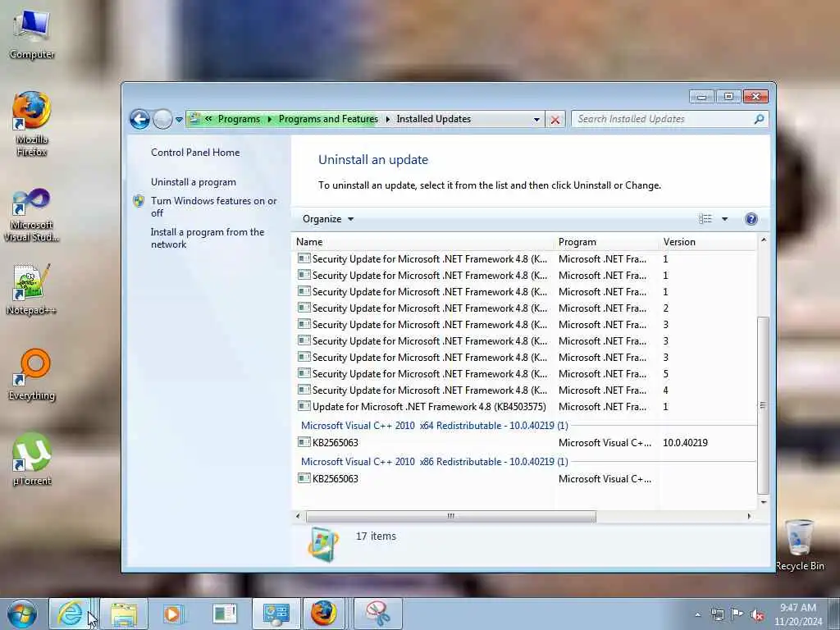This screenshot has width=840, height=630.
Task: Open the Computer desktop icon
Action: [x=31, y=33]
